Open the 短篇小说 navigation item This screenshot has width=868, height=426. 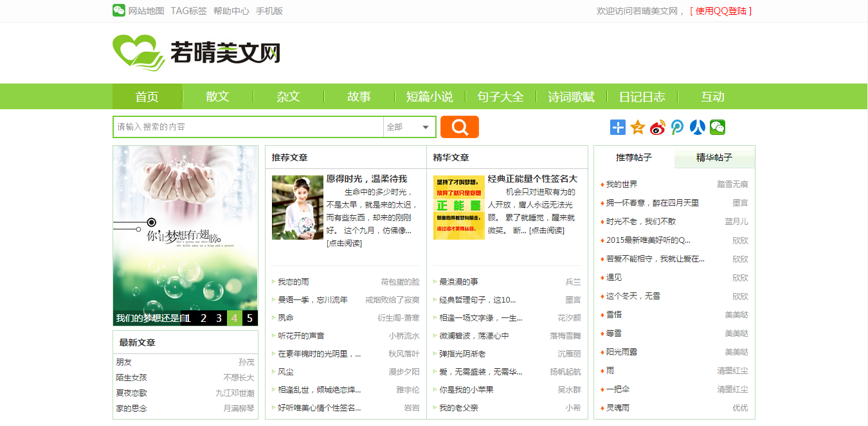(430, 96)
